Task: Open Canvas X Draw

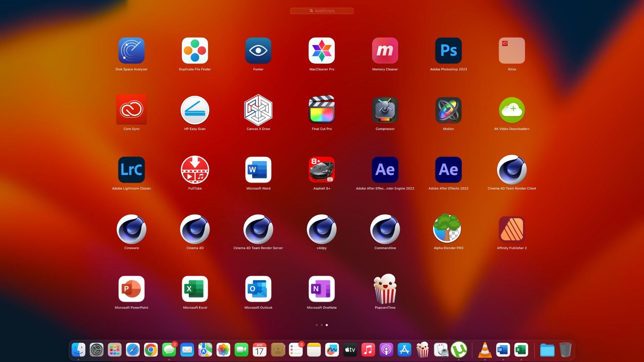Action: [x=258, y=110]
